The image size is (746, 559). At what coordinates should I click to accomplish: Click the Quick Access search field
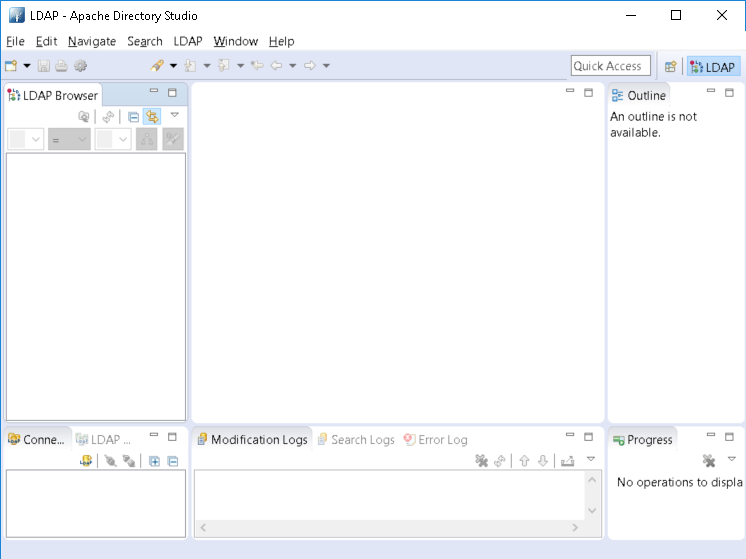pos(610,66)
